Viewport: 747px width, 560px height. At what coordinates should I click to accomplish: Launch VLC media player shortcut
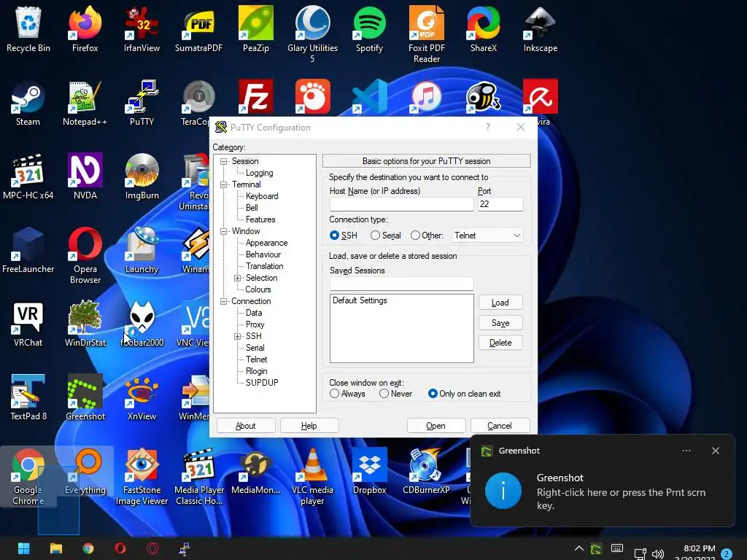pyautogui.click(x=312, y=476)
